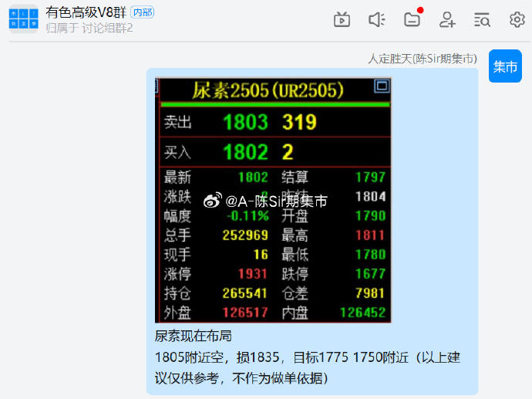
Task: Open the group files folder icon
Action: 412,19
